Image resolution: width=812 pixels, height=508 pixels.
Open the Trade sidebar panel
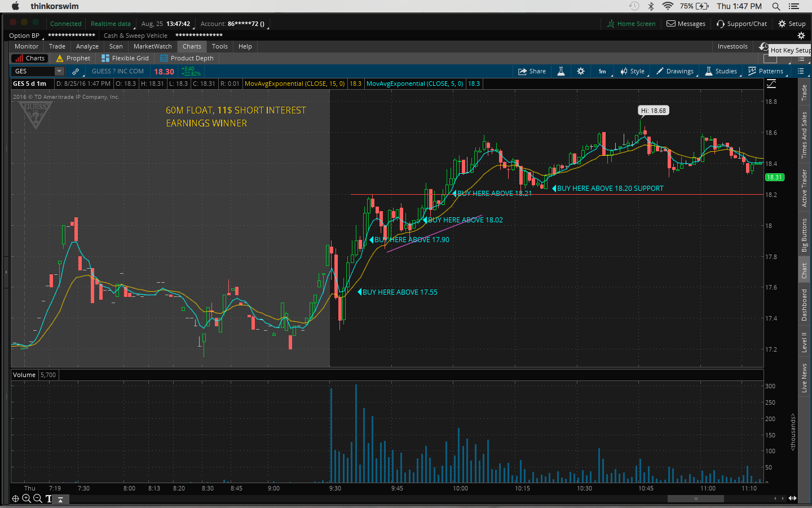[x=804, y=93]
